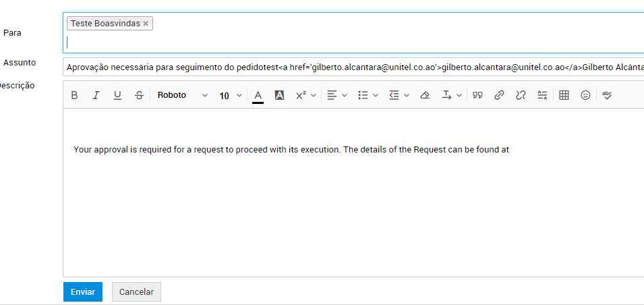Image resolution: width=644 pixels, height=305 pixels.
Task: Insert a block quote
Action: [477, 95]
